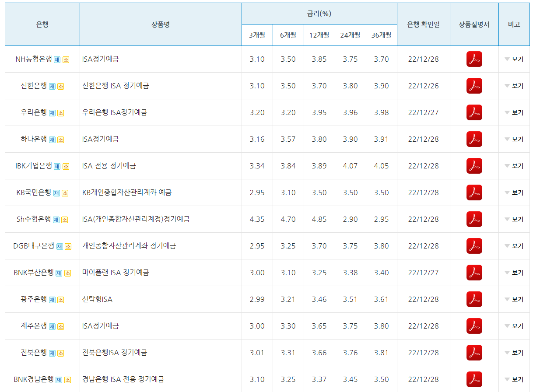Viewport: 533px width, 392px height.
Task: Click the blue 재 badge next to KB국민은행
Action: coord(56,193)
